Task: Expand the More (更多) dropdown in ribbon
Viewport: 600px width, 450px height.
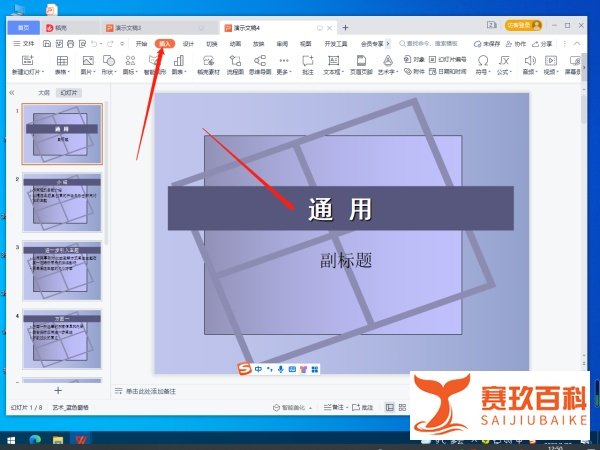Action: 284,64
